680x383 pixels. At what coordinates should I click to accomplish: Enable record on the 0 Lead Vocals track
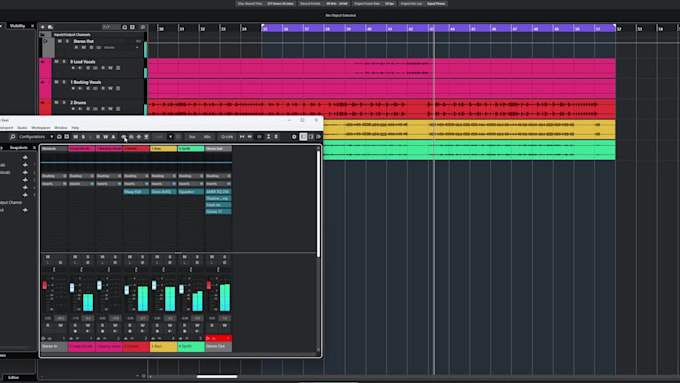click(x=73, y=68)
